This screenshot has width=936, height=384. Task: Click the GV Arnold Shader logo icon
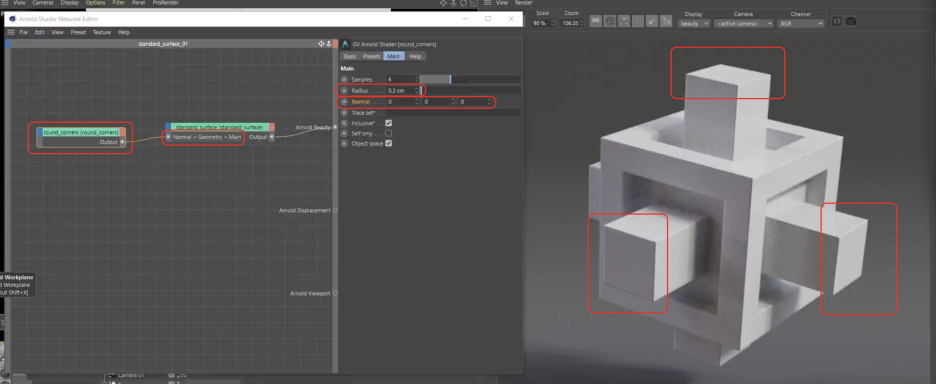pyautogui.click(x=345, y=44)
